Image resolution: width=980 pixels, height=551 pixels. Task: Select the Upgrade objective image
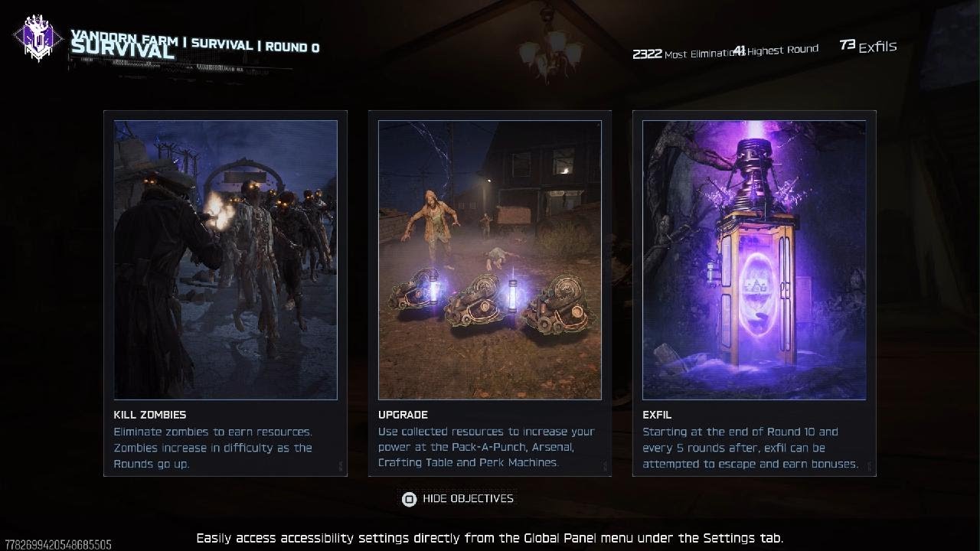tap(490, 259)
